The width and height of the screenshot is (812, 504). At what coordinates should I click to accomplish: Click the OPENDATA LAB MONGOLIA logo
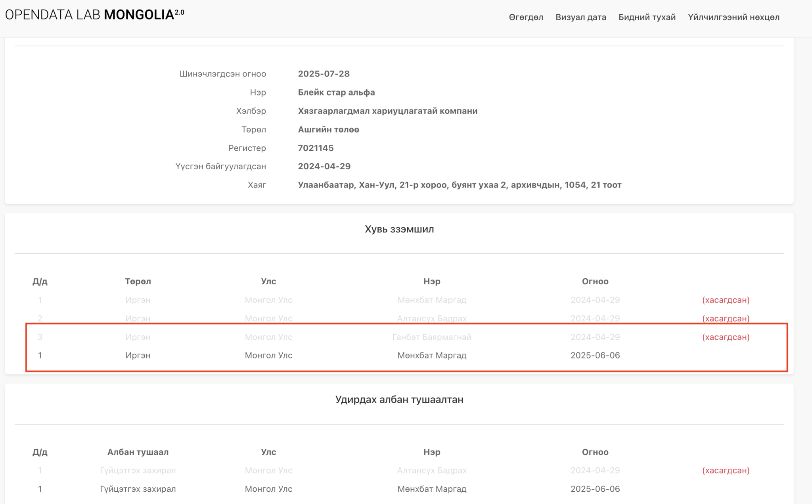point(94,15)
